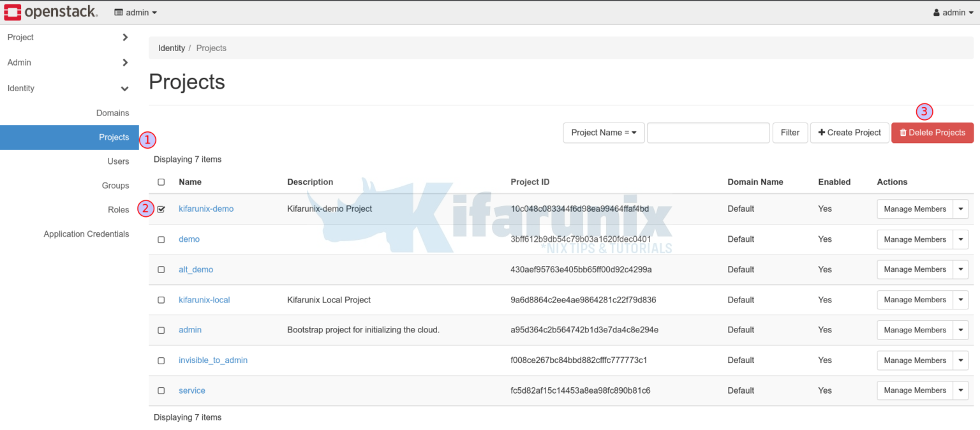Open the Project Name filter dropdown

click(x=602, y=133)
